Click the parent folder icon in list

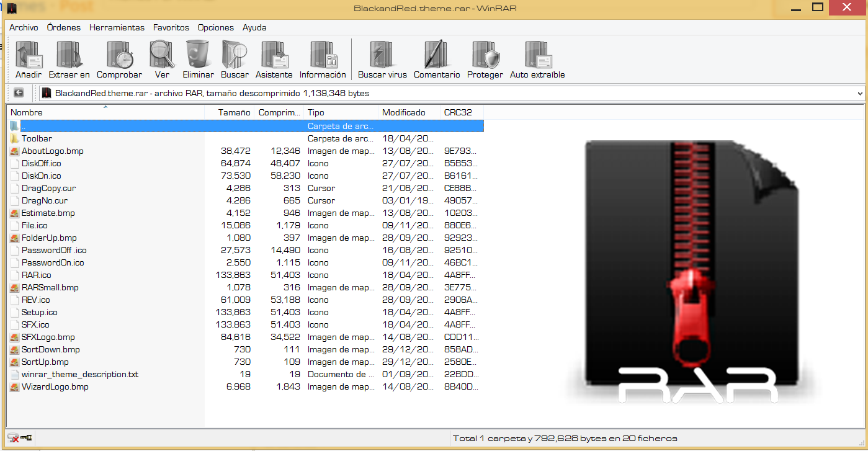point(14,126)
